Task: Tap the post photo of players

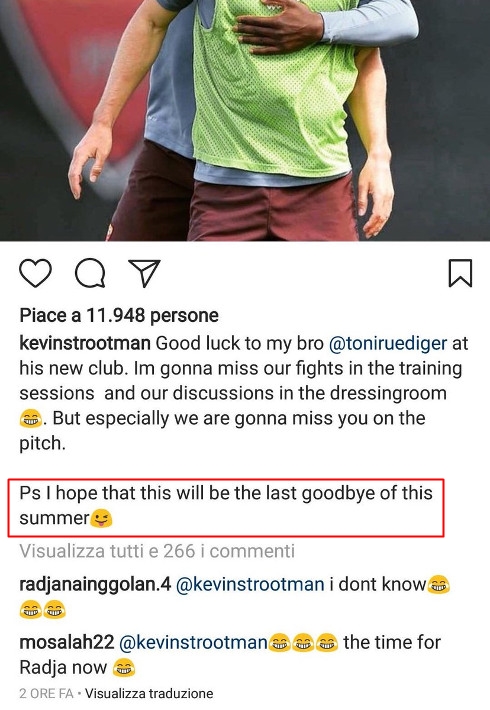Action: (x=245, y=120)
